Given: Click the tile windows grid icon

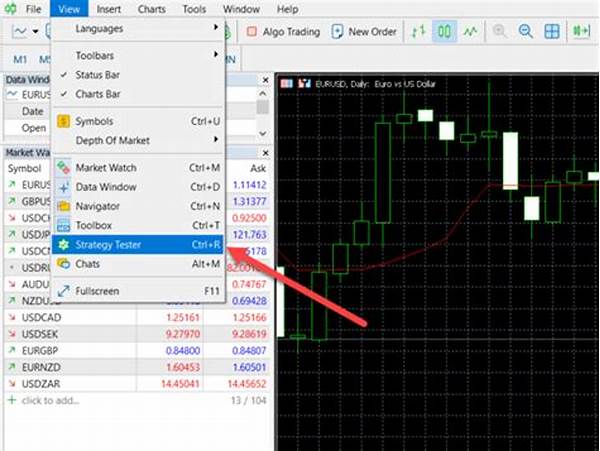Looking at the screenshot, I should pos(552,31).
